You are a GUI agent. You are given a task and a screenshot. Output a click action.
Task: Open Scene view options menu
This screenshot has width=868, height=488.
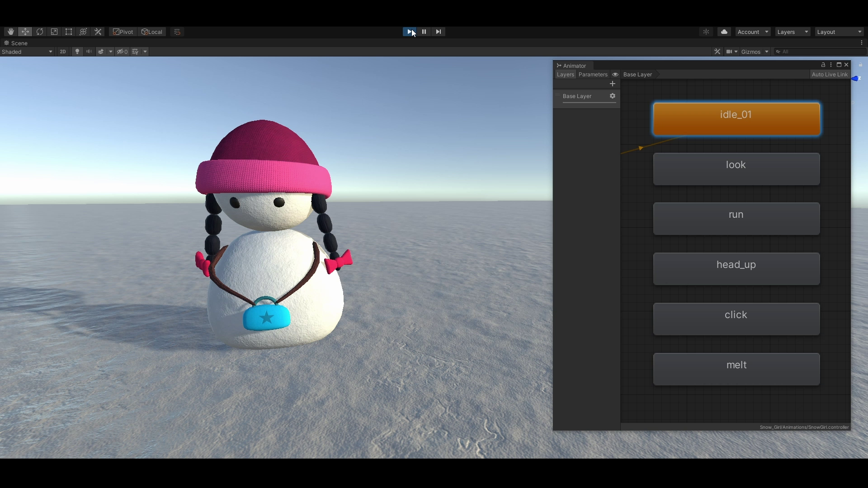click(x=862, y=42)
